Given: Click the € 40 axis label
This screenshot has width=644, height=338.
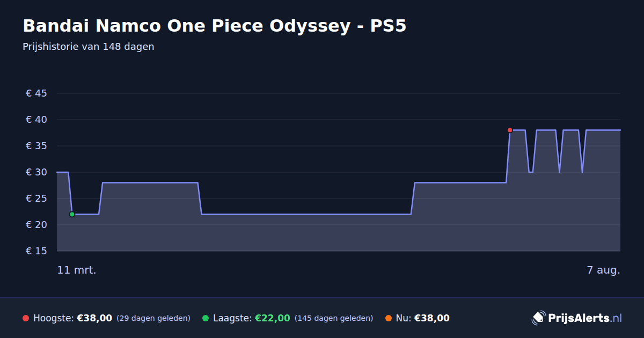Looking at the screenshot, I should (x=36, y=120).
